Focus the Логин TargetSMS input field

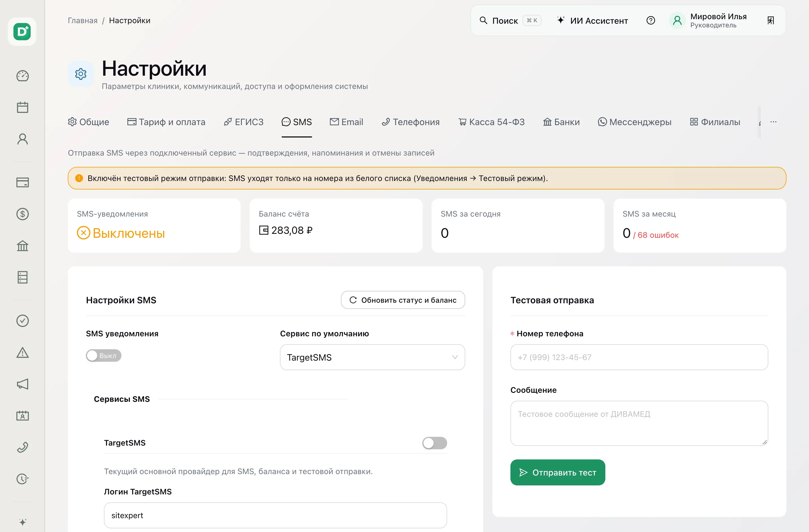pyautogui.click(x=275, y=515)
